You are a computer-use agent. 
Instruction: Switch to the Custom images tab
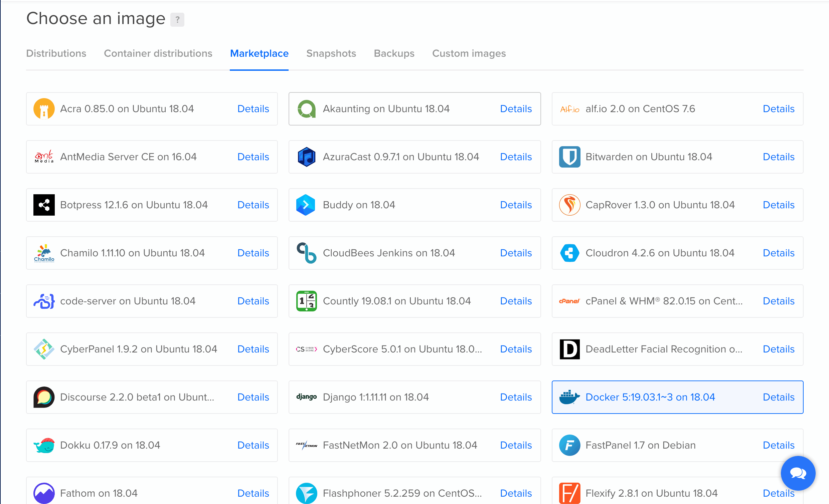469,53
